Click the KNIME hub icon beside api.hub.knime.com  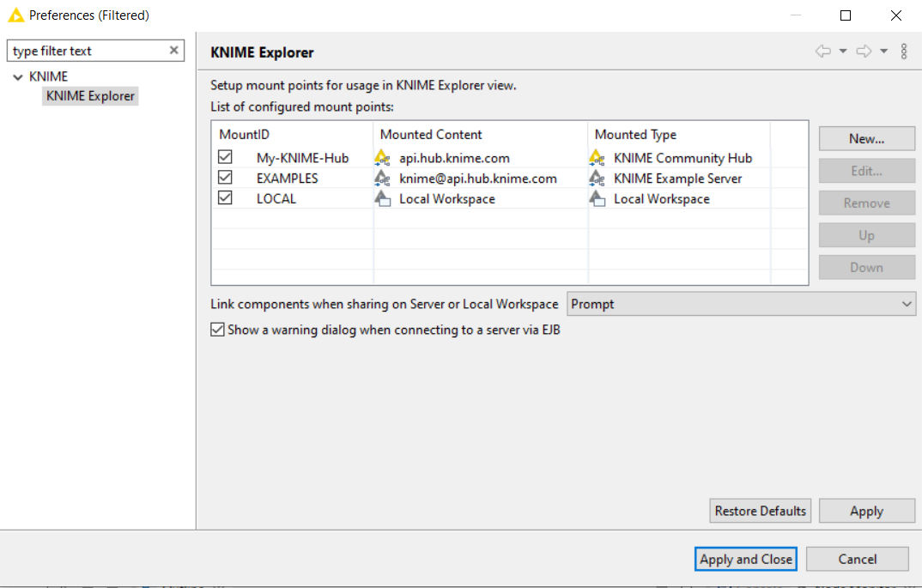click(x=382, y=158)
